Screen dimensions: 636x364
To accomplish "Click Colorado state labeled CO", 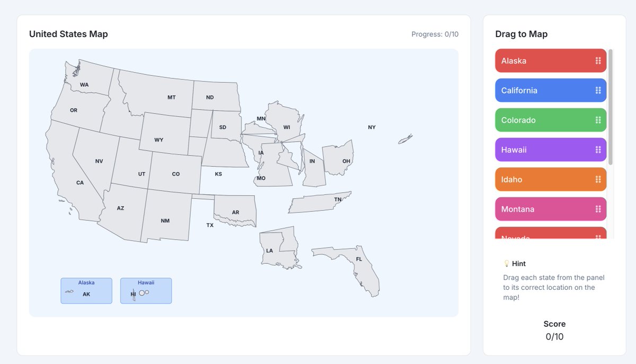I will pos(176,174).
